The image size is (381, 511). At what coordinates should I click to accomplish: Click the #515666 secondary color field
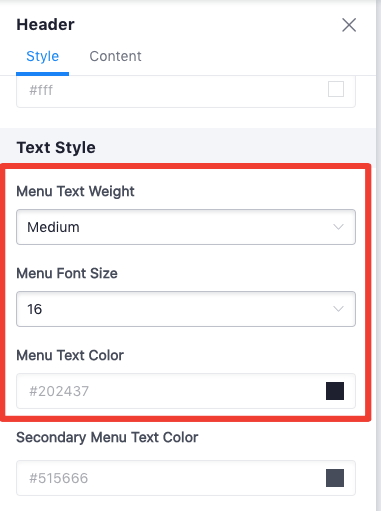tap(186, 478)
